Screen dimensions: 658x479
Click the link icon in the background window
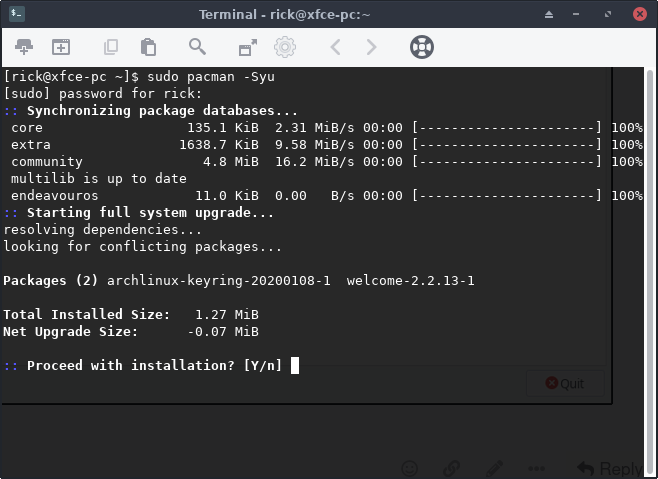pos(452,468)
